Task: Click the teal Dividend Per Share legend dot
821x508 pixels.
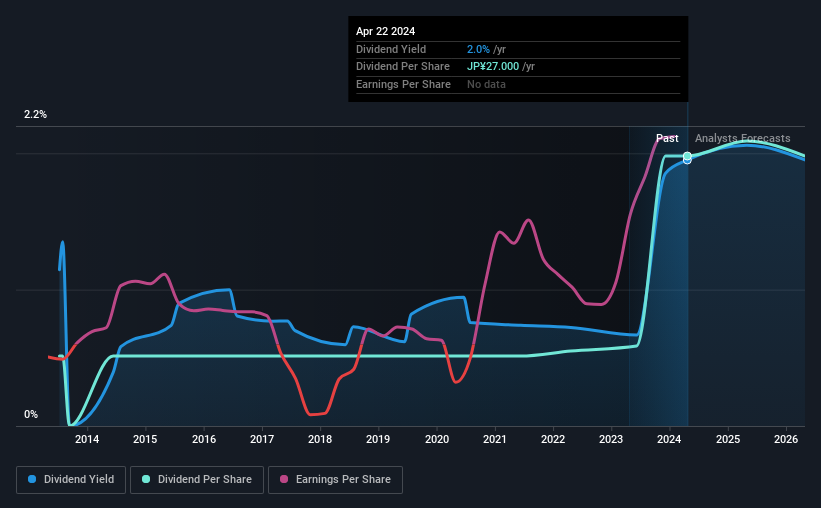Action: pyautogui.click(x=146, y=479)
